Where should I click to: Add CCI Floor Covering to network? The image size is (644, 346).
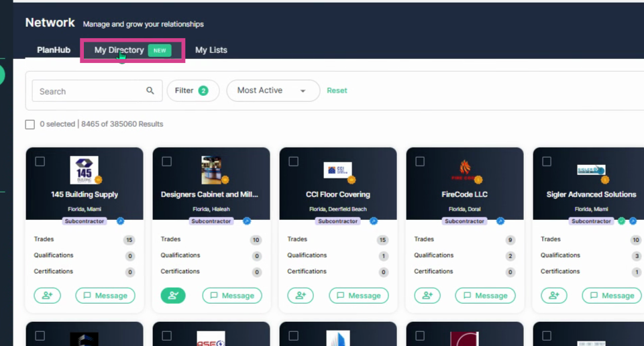click(x=301, y=296)
